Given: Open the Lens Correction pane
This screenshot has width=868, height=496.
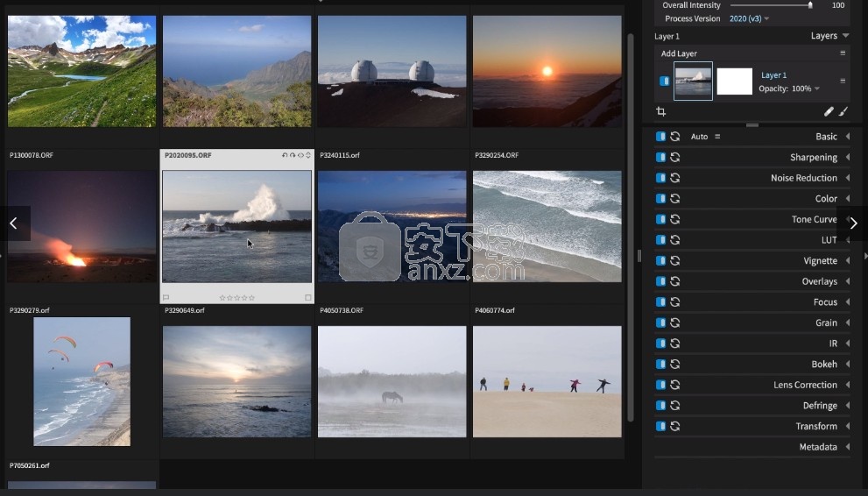Looking at the screenshot, I should point(805,385).
